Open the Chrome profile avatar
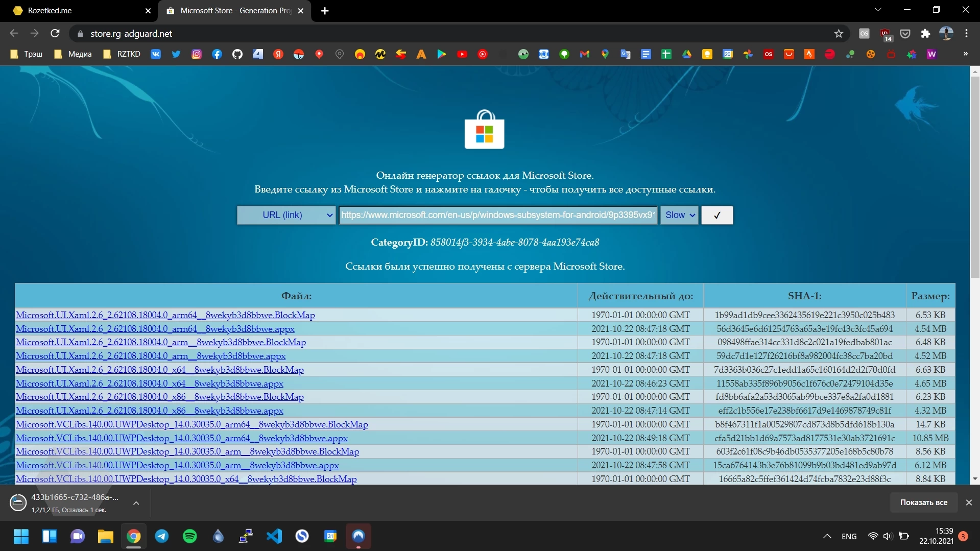This screenshot has width=980, height=551. (946, 34)
